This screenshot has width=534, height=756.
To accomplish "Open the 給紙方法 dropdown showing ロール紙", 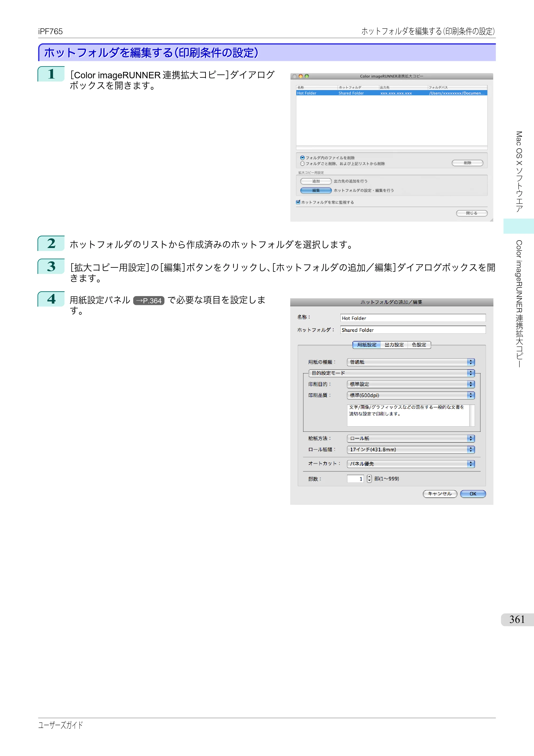I will pyautogui.click(x=411, y=439).
